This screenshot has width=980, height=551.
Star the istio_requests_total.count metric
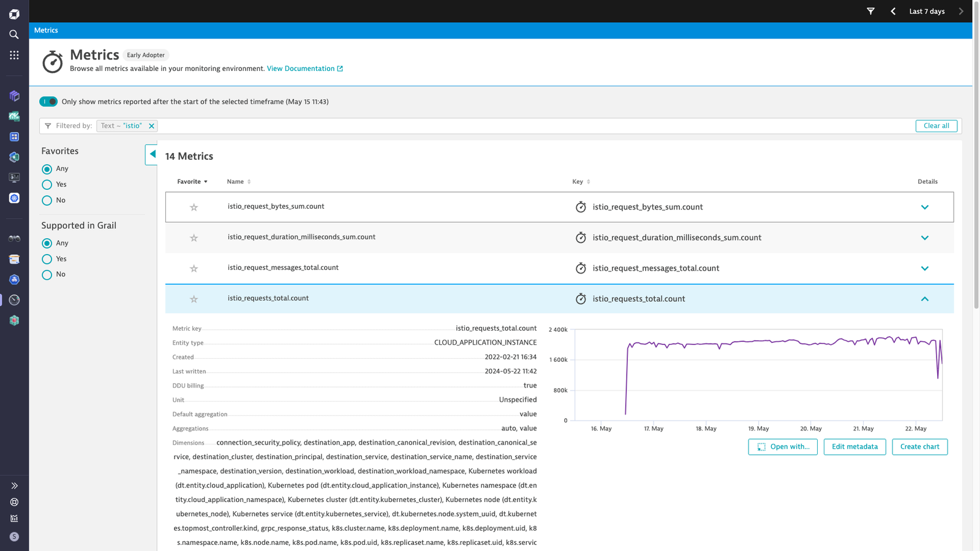click(x=194, y=299)
